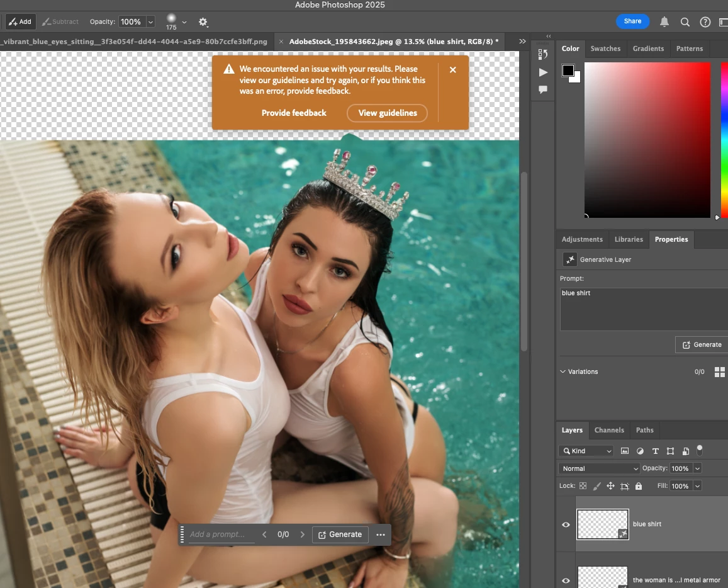Open the brush preset picker dropdown
The width and height of the screenshot is (728, 588).
pos(184,22)
